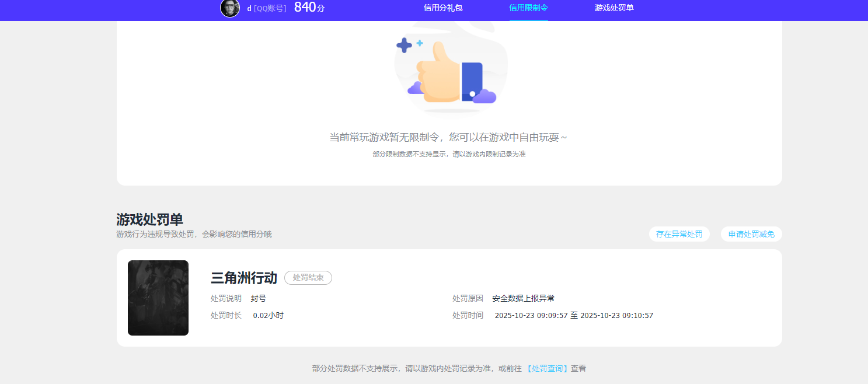Click the 当前常玩游戏暂无限制令 message
This screenshot has height=384, width=868.
(448, 138)
